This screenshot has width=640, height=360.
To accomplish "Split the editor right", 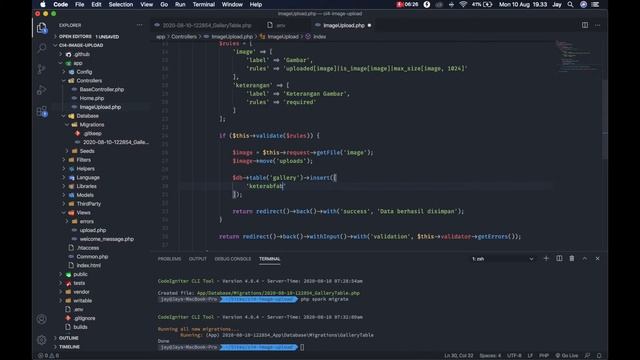I will 585,25.
